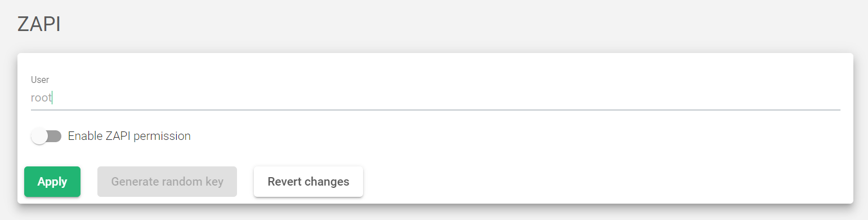868x220 pixels.
Task: Click the ZAPI page heading
Action: pyautogui.click(x=39, y=24)
